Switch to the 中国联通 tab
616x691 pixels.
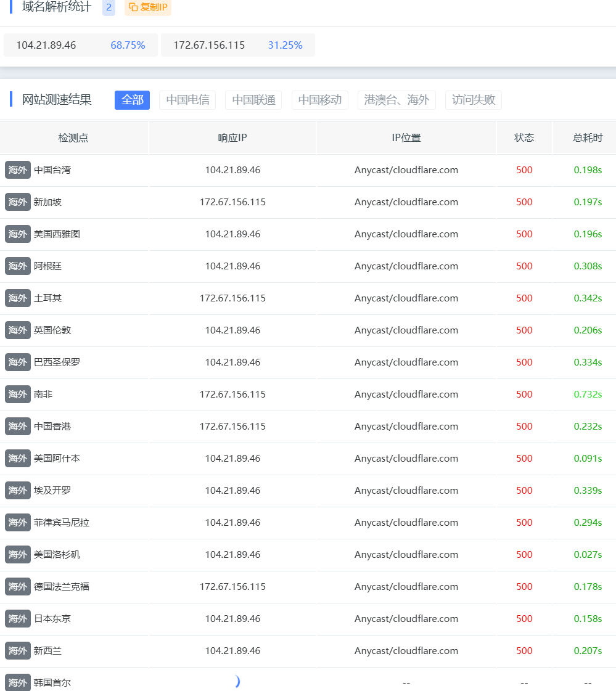pyautogui.click(x=253, y=100)
